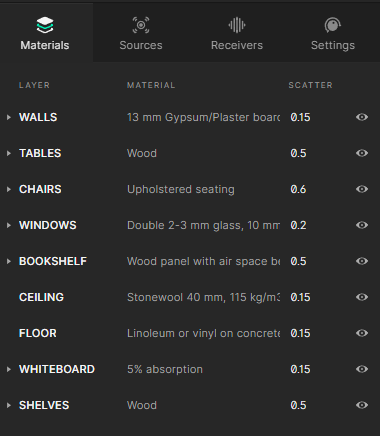Select the TABLES layer name
Viewport: 380px width, 436px height.
coord(40,153)
